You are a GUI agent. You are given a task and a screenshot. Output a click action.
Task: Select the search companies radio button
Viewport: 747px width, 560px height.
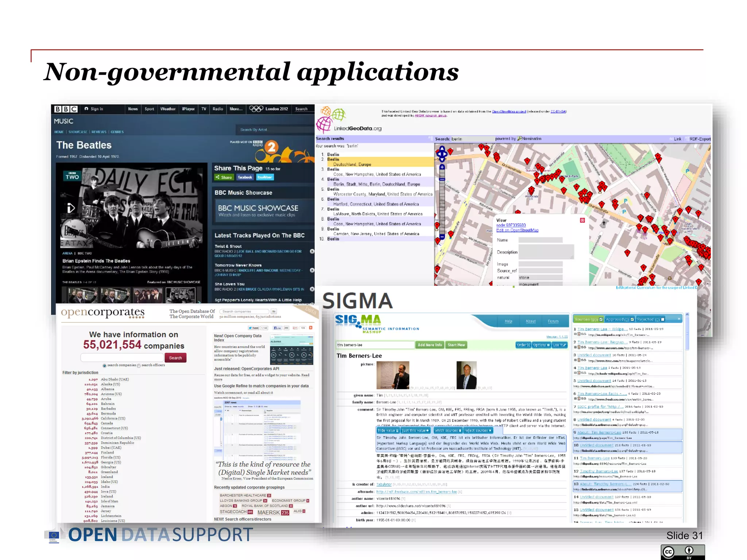point(104,365)
